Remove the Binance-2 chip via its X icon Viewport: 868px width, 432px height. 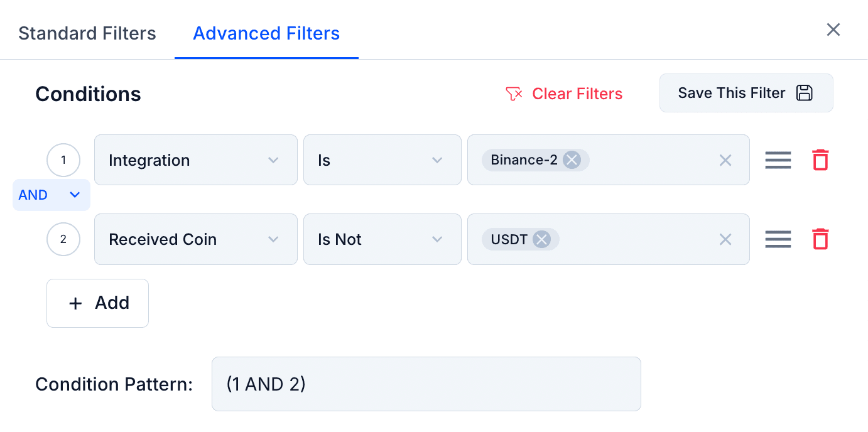point(571,160)
